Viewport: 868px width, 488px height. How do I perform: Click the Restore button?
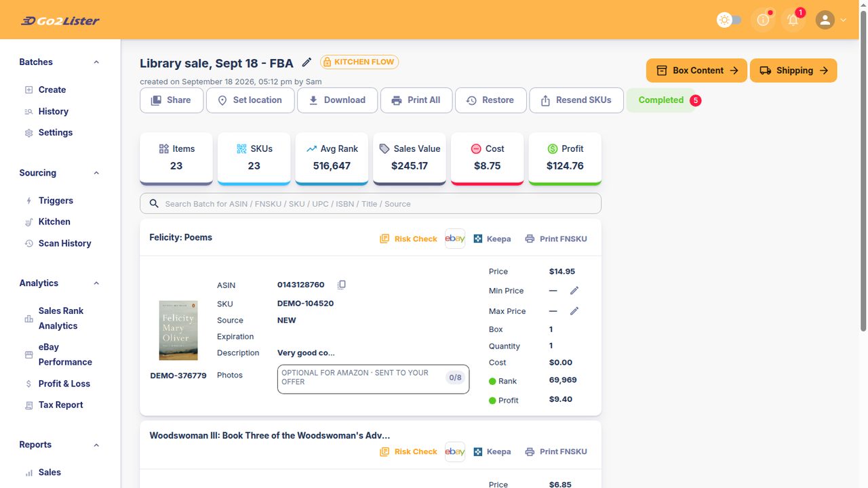490,100
